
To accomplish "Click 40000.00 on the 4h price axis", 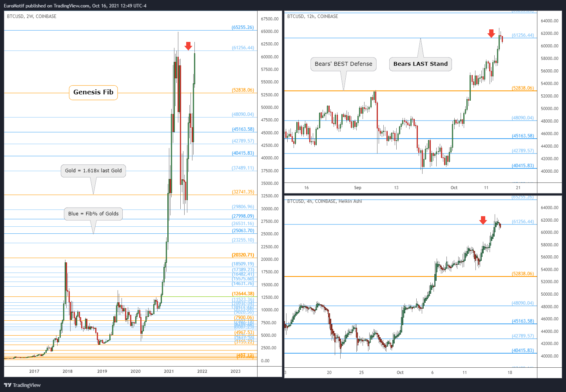I will tap(550, 356).
